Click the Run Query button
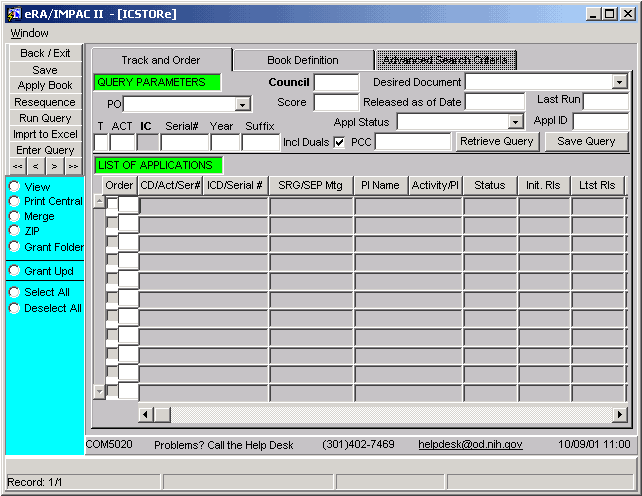Screen dimensions: 642x496 [x=45, y=118]
